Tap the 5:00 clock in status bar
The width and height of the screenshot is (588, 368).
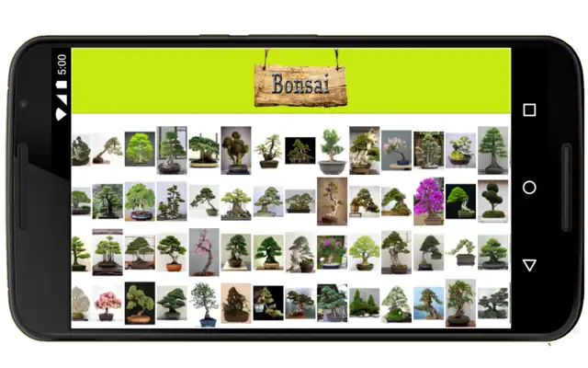[x=62, y=64]
